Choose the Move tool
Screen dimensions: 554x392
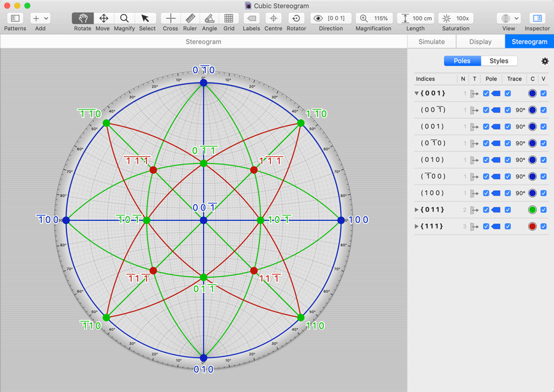click(x=103, y=18)
